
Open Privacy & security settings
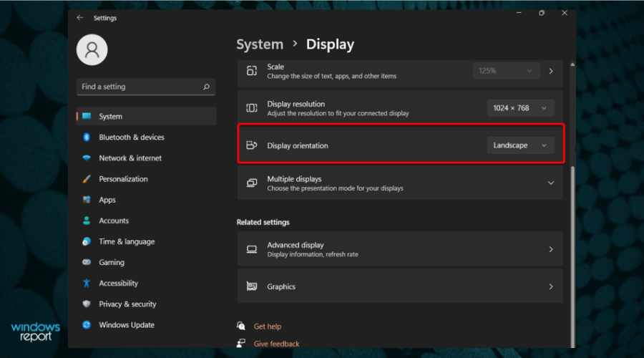(x=146, y=304)
